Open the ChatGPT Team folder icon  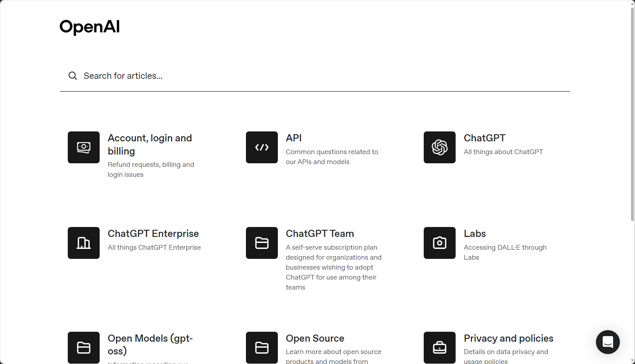(262, 243)
